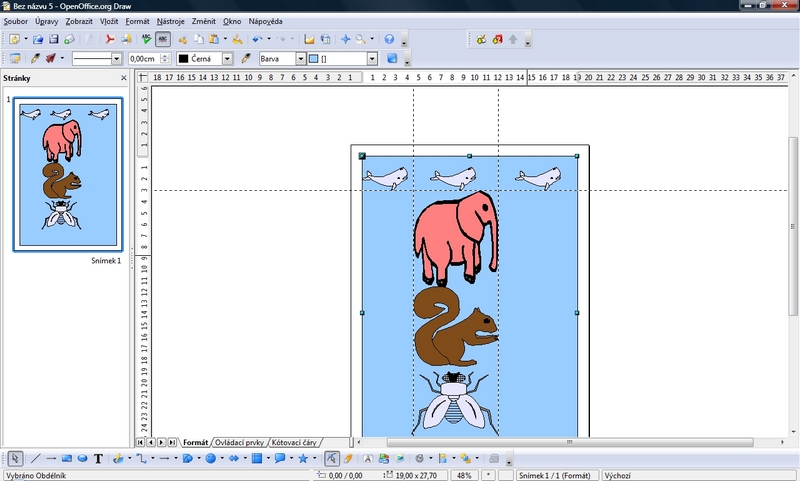Click the Undo arrow icon
The height and width of the screenshot is (481, 800).
tap(257, 40)
